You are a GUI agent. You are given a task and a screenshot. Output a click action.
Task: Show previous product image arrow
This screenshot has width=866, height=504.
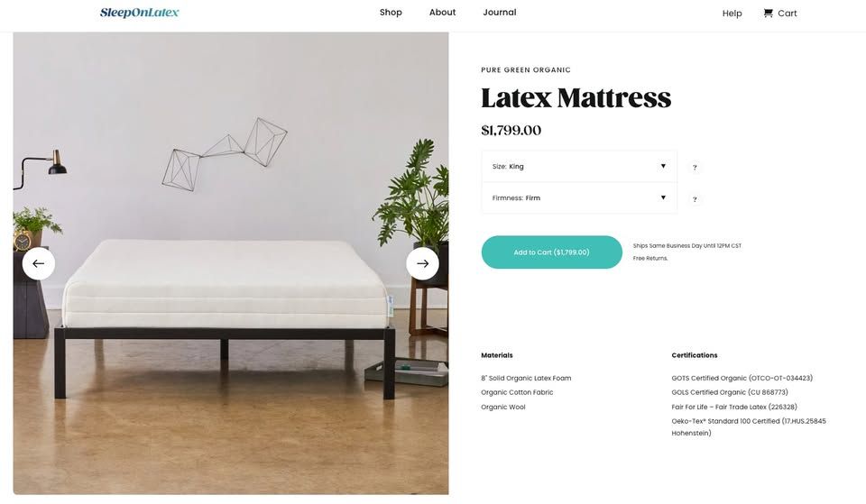pos(39,263)
